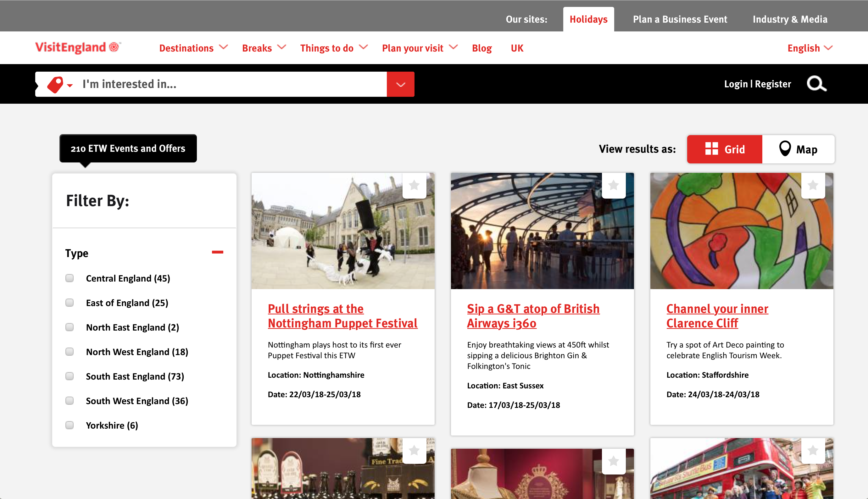This screenshot has width=868, height=499.
Task: Open the Things to do menu label
Action: [327, 48]
